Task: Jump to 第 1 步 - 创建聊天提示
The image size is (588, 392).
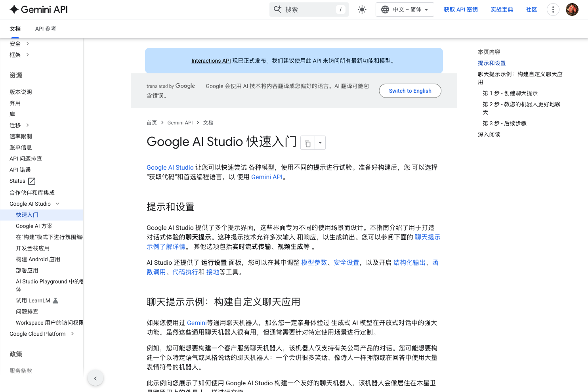Action: (x=510, y=93)
